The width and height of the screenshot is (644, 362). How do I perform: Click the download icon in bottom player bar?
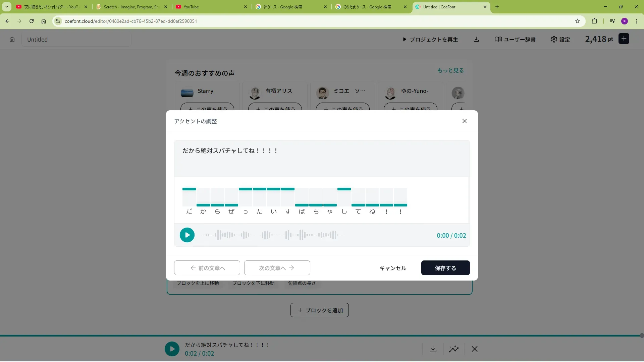point(433,349)
